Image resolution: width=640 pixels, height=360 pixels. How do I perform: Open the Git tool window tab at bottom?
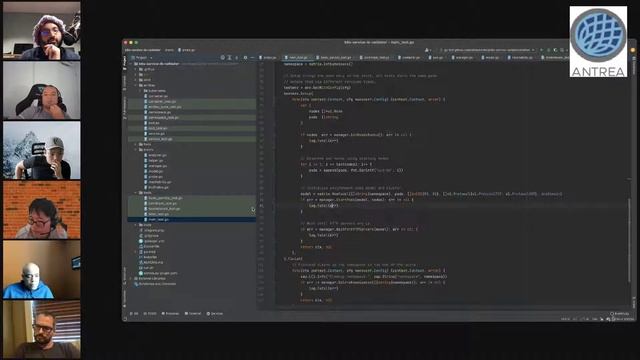(134, 313)
